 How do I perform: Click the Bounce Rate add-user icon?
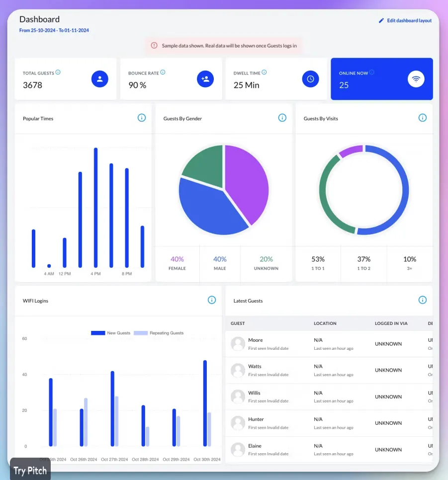coord(205,79)
